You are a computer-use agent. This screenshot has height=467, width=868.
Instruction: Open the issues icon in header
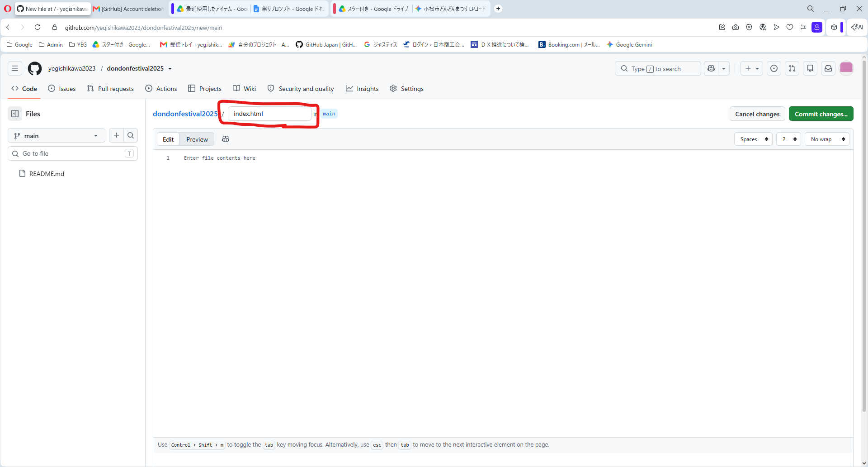pos(774,68)
